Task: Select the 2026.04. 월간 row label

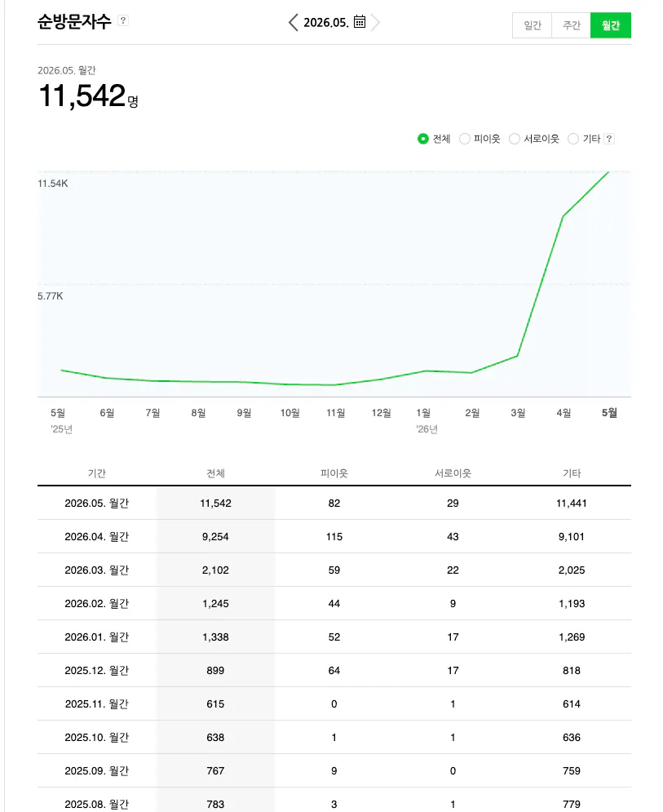Action: (x=97, y=536)
